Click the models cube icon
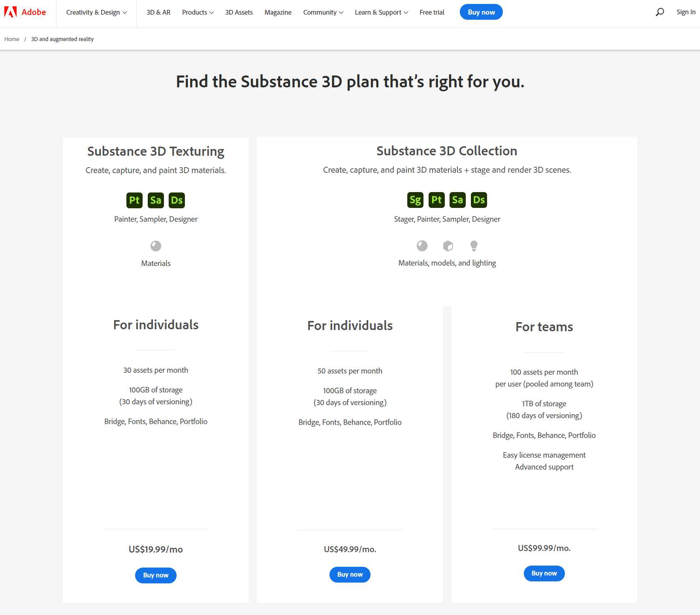The image size is (700, 615). coord(448,246)
